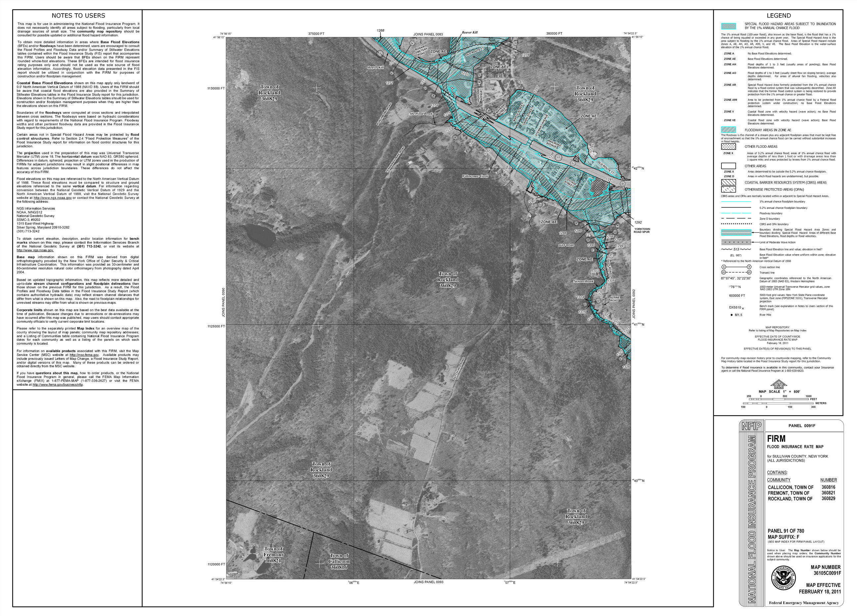The image size is (857, 616).
Task: Click the Otherwise Protected Areas swatch
Action: tap(728, 190)
